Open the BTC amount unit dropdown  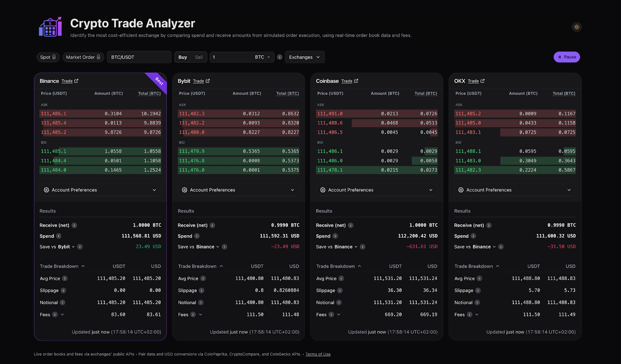point(262,57)
